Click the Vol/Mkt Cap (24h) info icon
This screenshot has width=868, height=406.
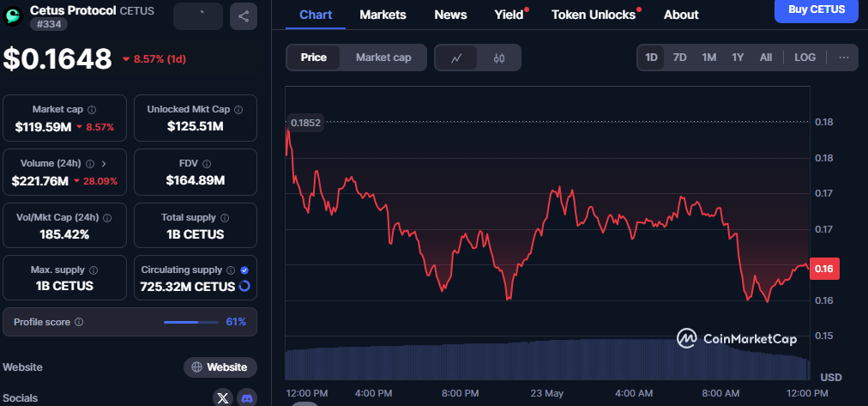point(107,218)
